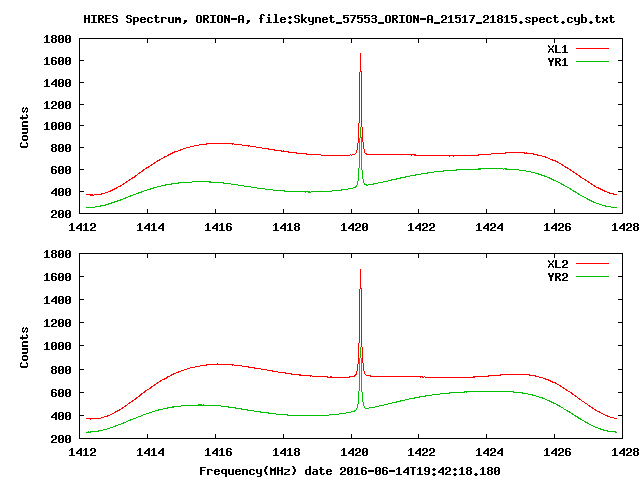
Task: Click the Counts axis label of the XL1/YR1 plot
Action: pyautogui.click(x=24, y=127)
